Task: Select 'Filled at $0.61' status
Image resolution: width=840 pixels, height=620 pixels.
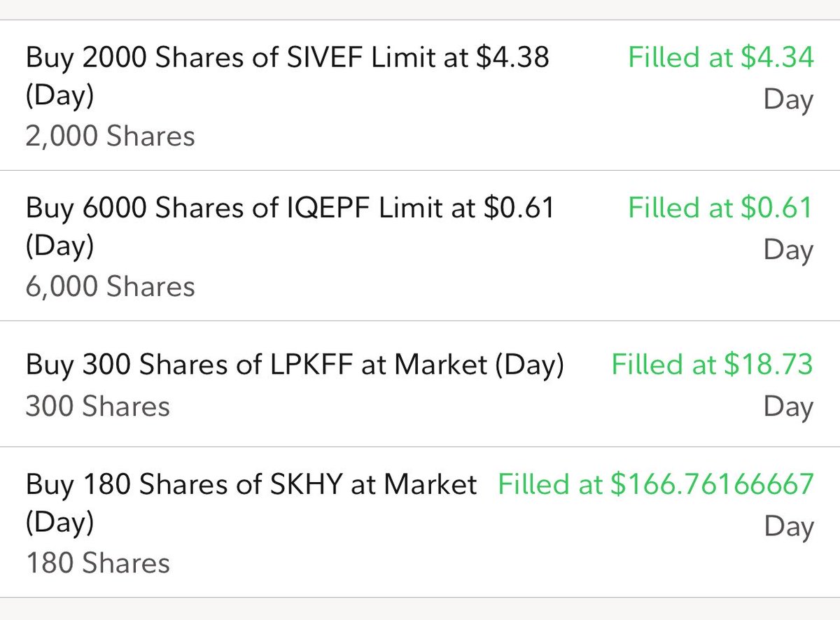Action: point(721,208)
